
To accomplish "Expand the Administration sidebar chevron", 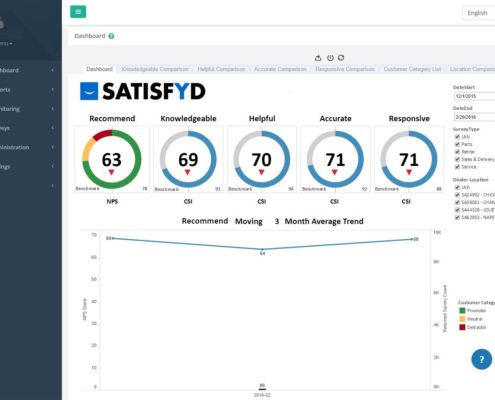I will coord(53,147).
